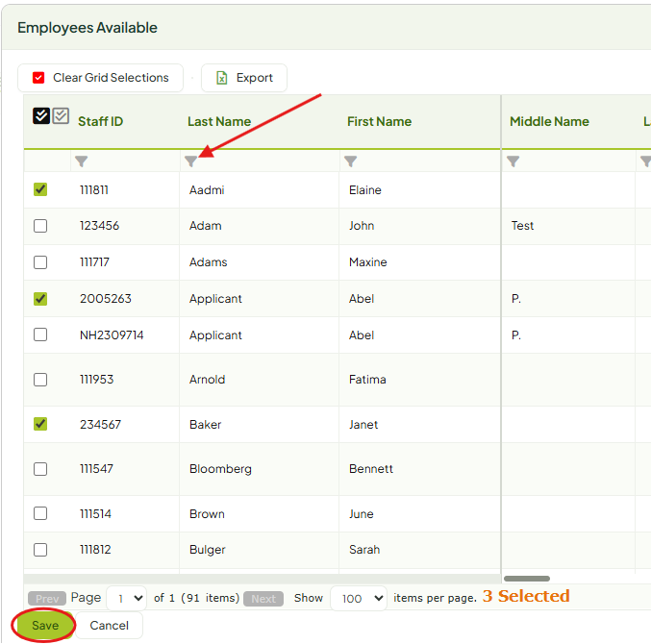Click the First Name cell June

[362, 513]
